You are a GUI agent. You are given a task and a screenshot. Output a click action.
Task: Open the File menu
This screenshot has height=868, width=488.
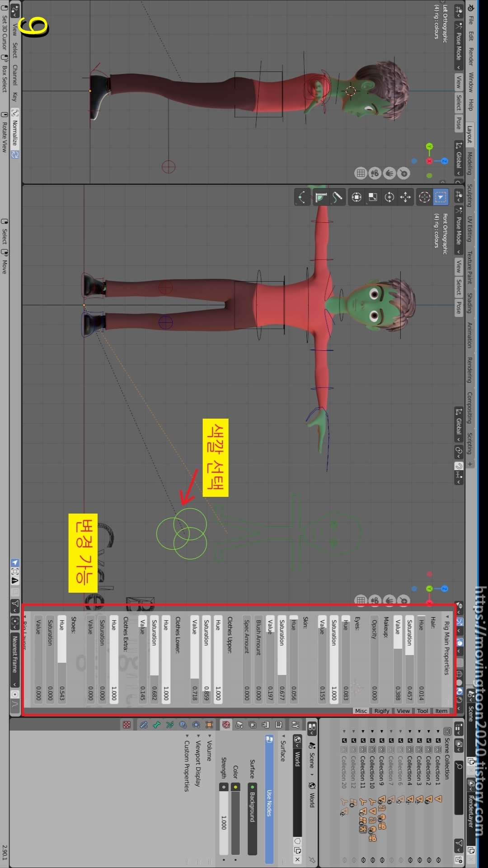tap(471, 21)
